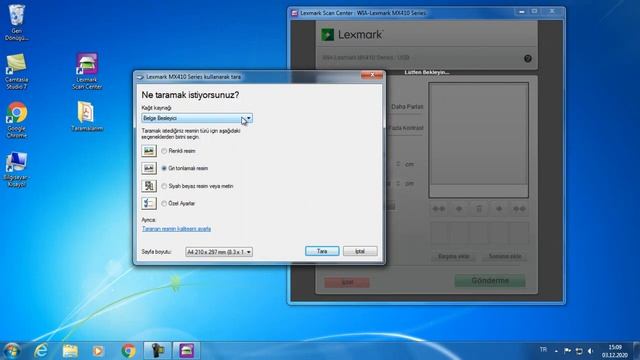Select the Google Chrome desktop icon
Image resolution: width=640 pixels, height=360 pixels.
(x=16, y=120)
